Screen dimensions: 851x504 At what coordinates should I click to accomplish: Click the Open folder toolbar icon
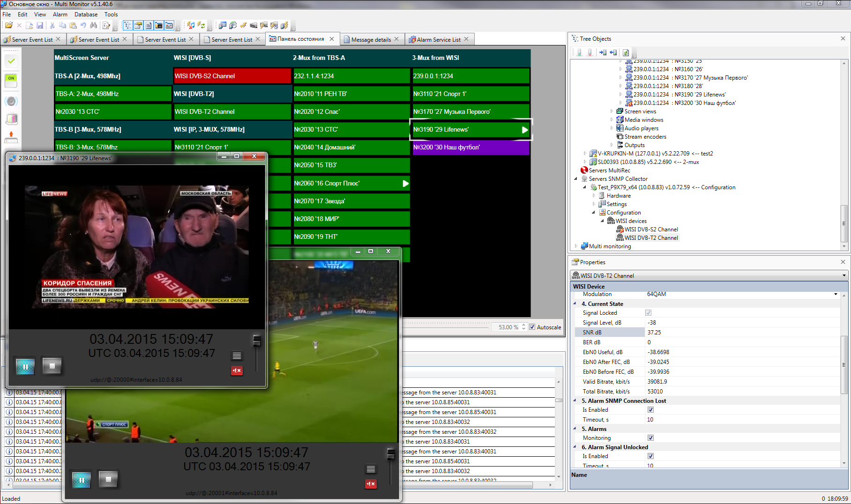pos(9,25)
